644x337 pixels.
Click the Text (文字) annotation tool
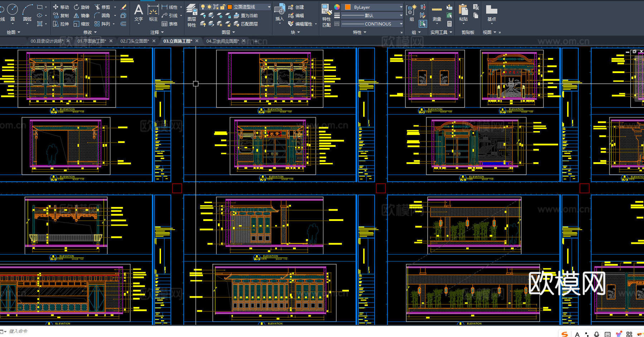click(x=138, y=13)
